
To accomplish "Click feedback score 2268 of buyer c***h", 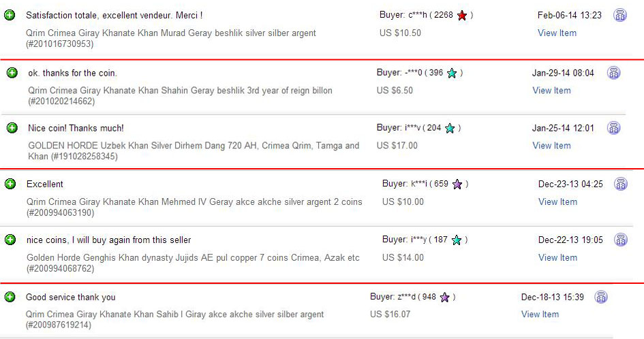I will 444,15.
